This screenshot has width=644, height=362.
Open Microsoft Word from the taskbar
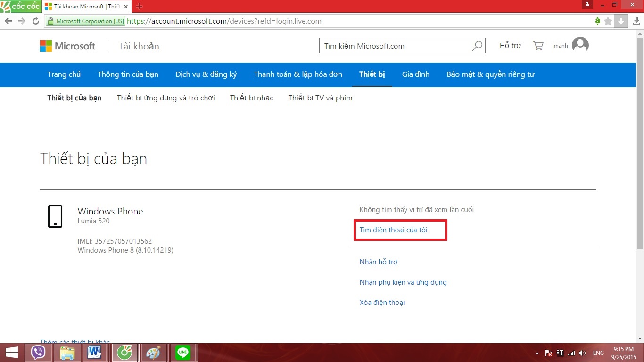point(96,353)
